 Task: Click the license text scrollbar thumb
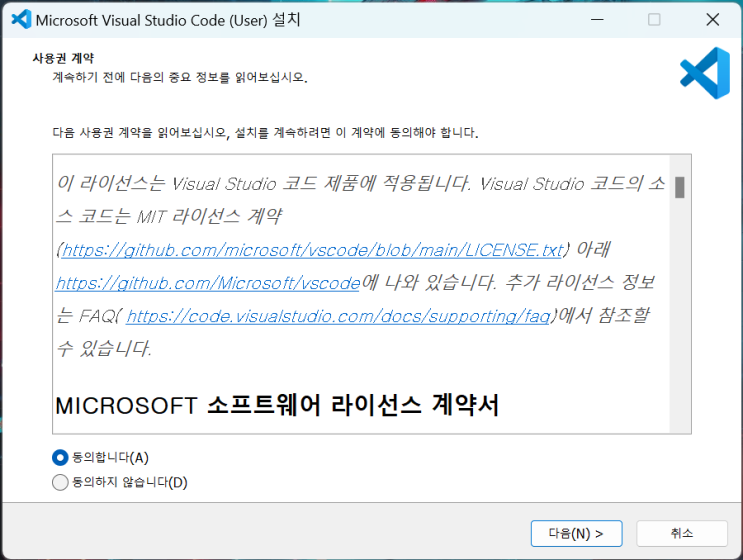pyautogui.click(x=680, y=187)
